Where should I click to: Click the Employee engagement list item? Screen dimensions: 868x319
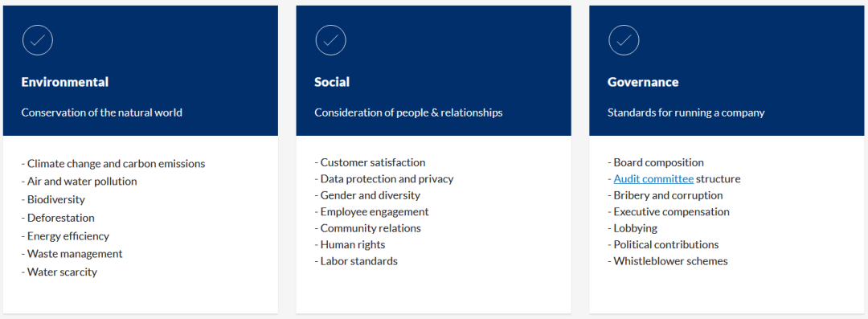[371, 211]
